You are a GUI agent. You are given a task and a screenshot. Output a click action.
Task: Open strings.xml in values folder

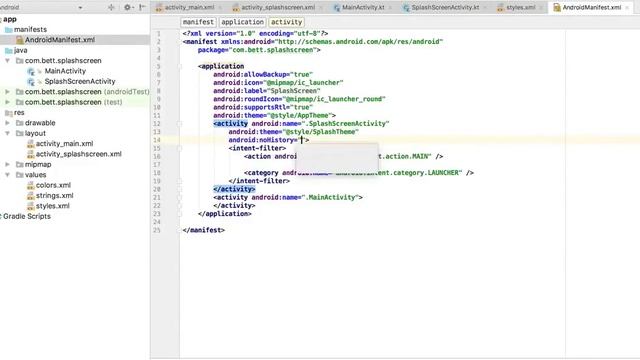point(55,196)
